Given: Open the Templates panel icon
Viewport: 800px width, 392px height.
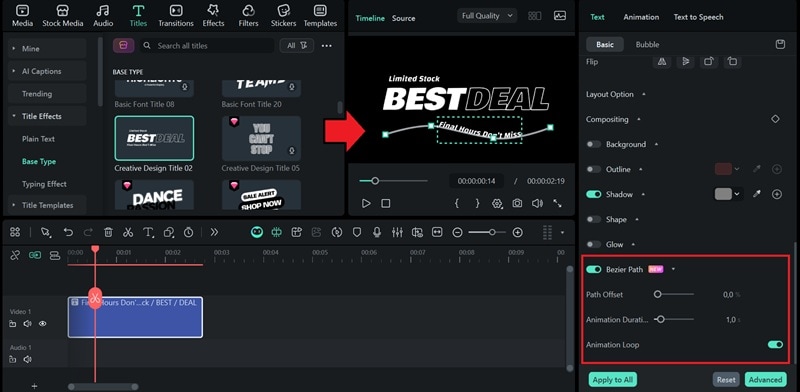Looking at the screenshot, I should point(320,16).
